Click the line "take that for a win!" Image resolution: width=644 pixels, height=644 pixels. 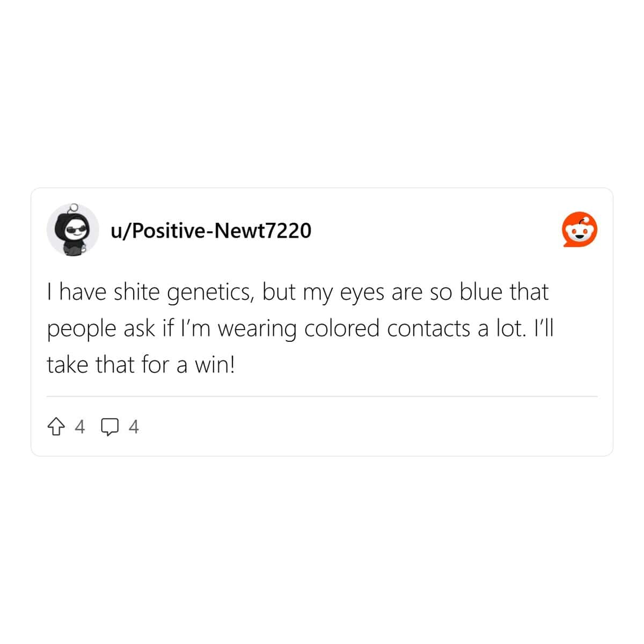point(141,365)
